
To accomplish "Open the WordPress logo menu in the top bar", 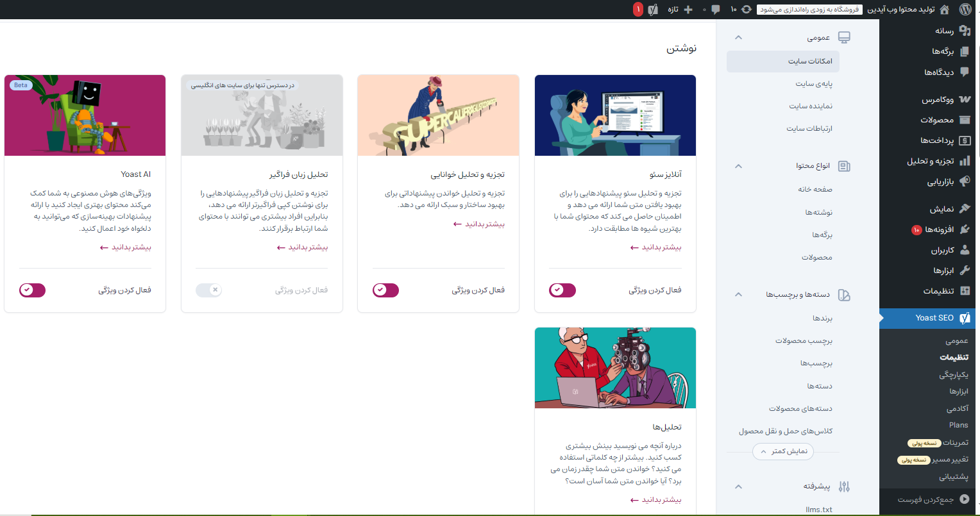I will [966, 10].
